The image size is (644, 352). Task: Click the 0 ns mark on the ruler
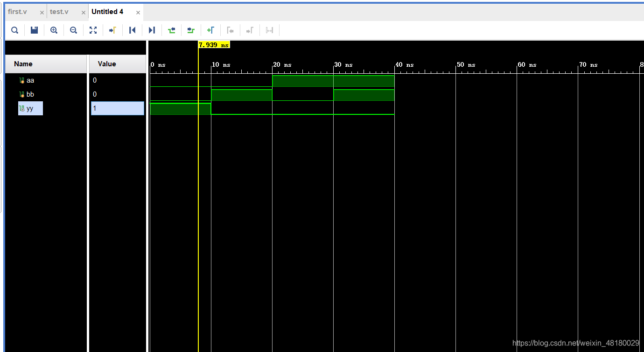(158, 65)
